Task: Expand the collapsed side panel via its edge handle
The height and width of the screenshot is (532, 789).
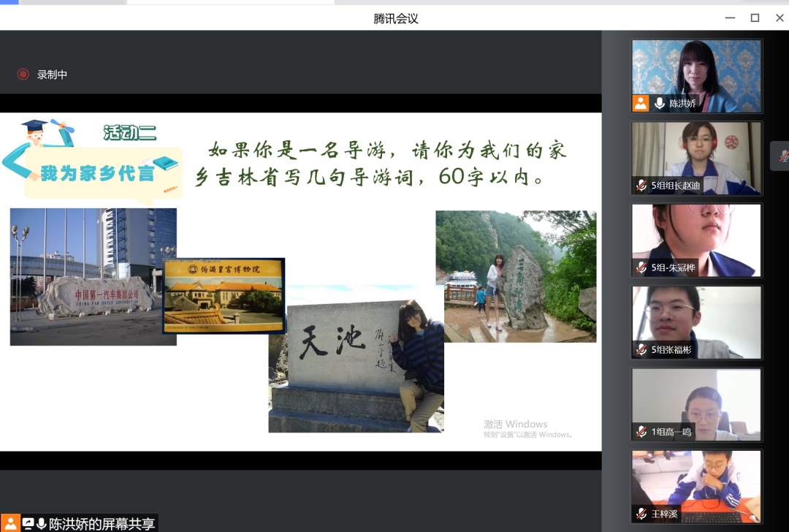Action: (784, 156)
